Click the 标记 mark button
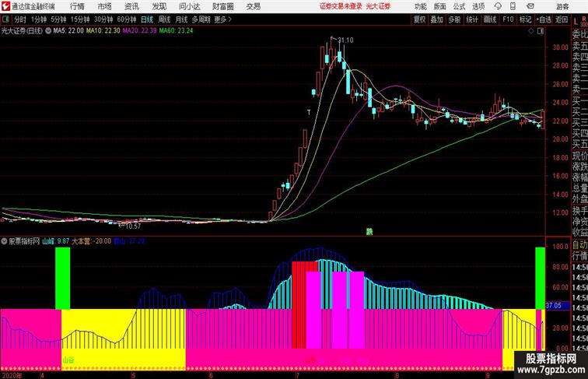The width and height of the screenshot is (588, 379). [525, 19]
